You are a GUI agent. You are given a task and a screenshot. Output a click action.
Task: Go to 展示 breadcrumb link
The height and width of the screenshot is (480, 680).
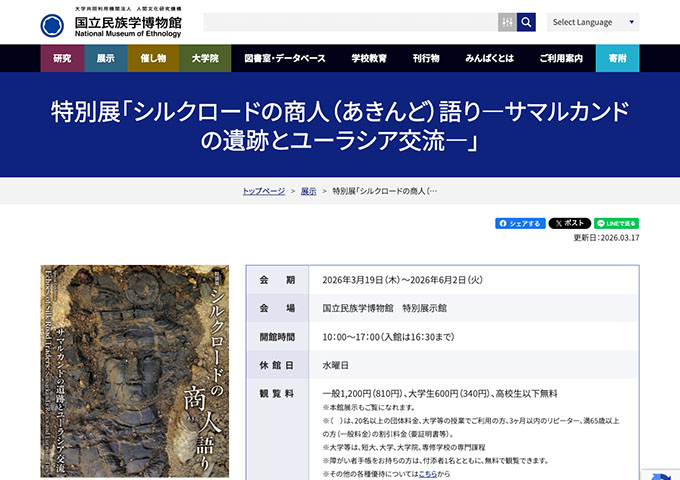(x=308, y=191)
